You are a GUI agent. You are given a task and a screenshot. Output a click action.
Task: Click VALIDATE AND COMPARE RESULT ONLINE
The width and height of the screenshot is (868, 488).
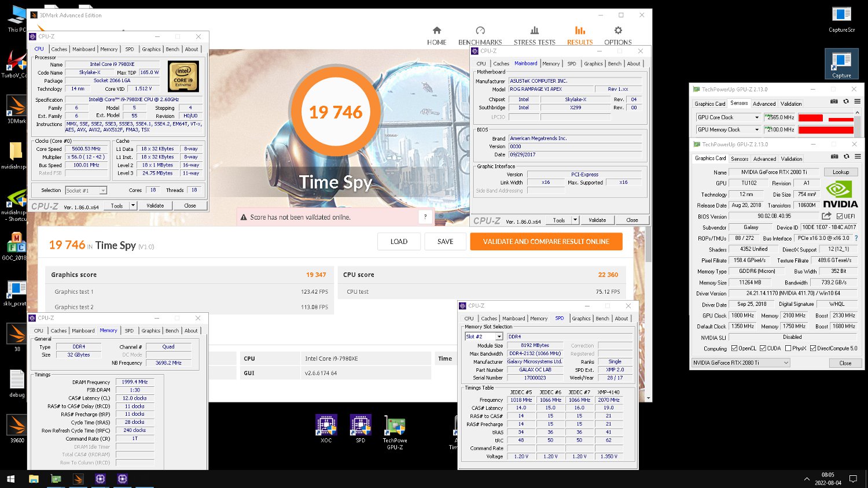click(x=546, y=242)
